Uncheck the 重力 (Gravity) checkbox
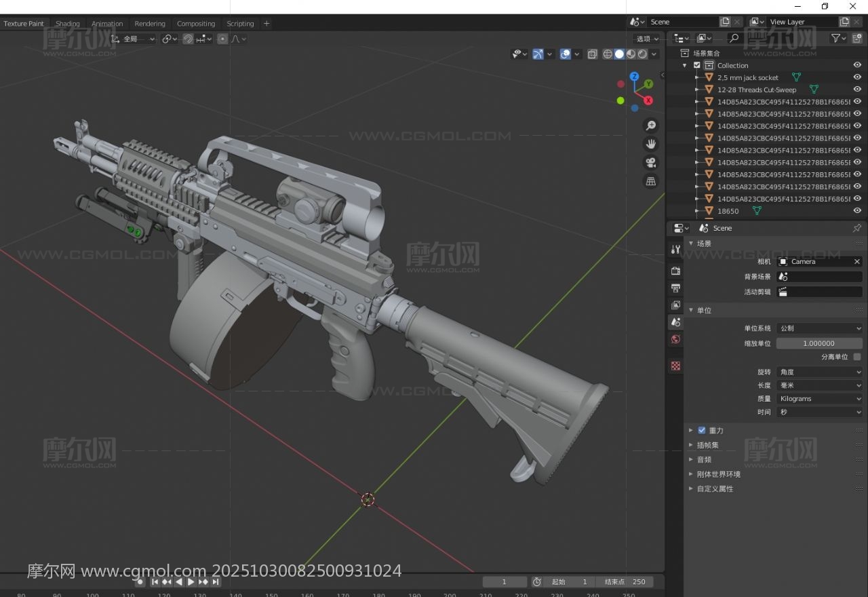The height and width of the screenshot is (597, 868). pos(702,430)
